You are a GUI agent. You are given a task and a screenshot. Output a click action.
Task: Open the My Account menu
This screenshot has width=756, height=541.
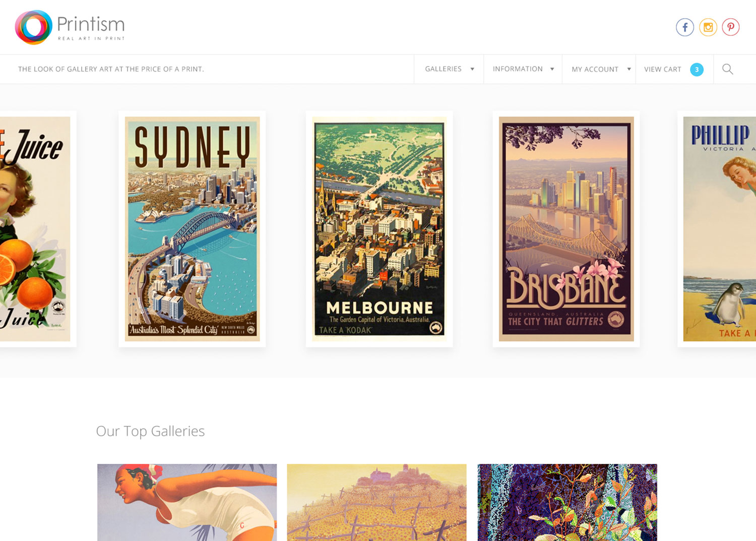point(595,69)
